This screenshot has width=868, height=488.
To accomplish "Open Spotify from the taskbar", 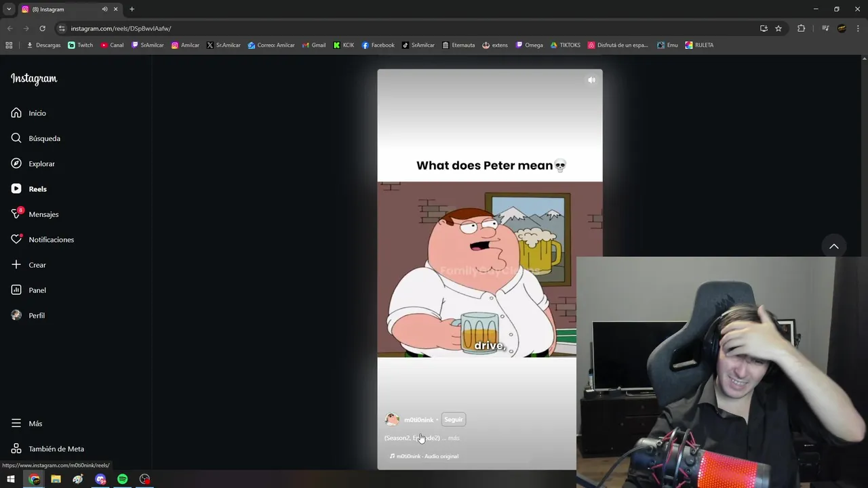I will click(x=122, y=479).
